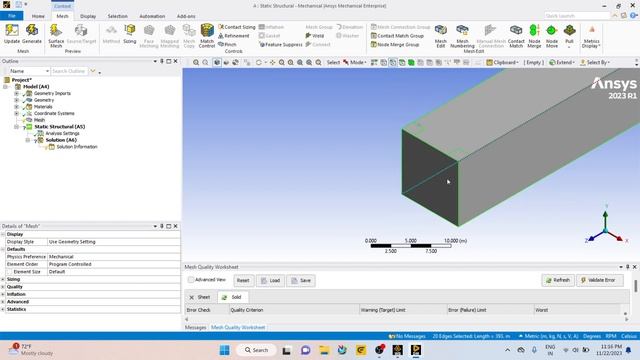Screen dimensions: 640x360
Task: Click the Load button in worksheet
Action: [x=270, y=280]
